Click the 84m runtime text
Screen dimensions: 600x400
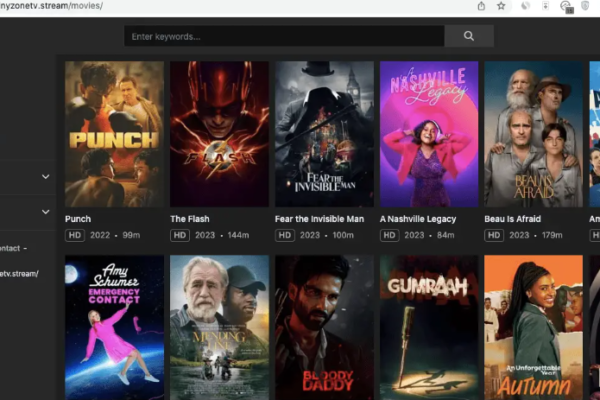point(446,235)
